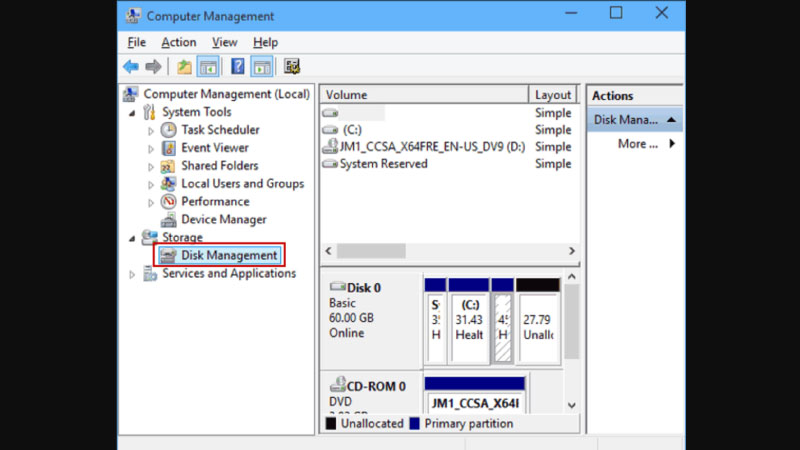Open Local Users and Groups
Viewport: 800px width, 450px height.
pyautogui.click(x=242, y=184)
